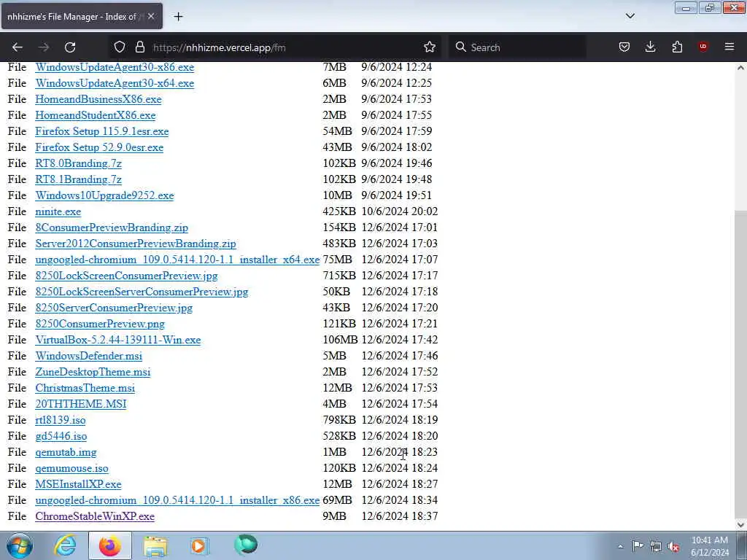Download gd5446.iso

61,436
